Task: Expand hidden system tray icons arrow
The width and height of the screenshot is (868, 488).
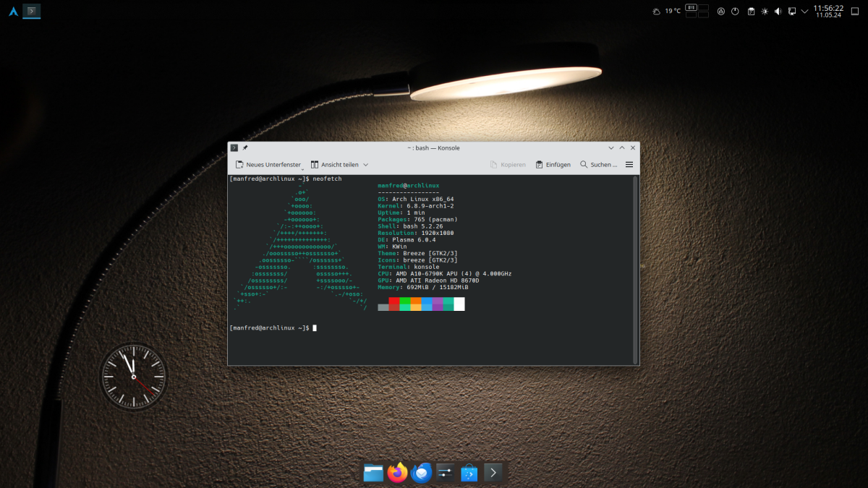Action: click(x=804, y=11)
